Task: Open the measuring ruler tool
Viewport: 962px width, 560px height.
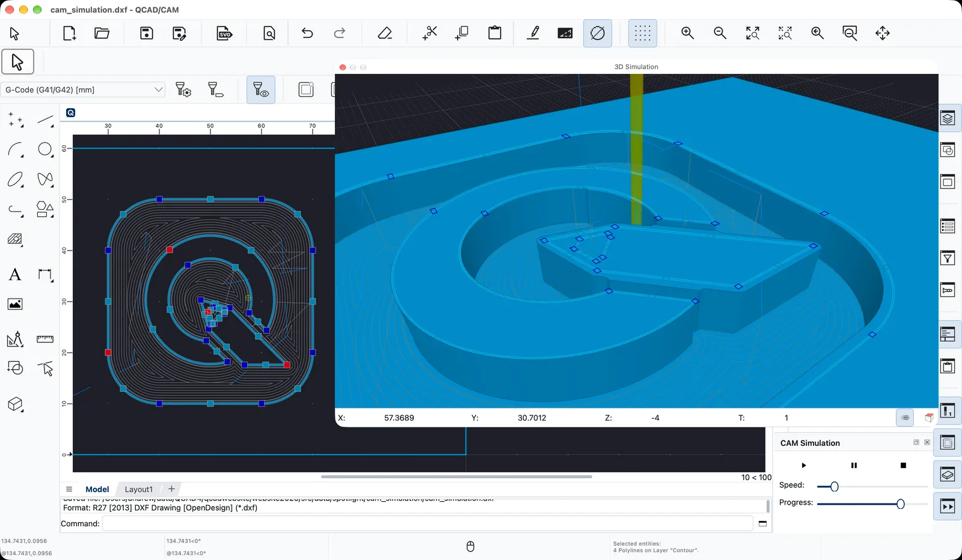Action: tap(45, 339)
